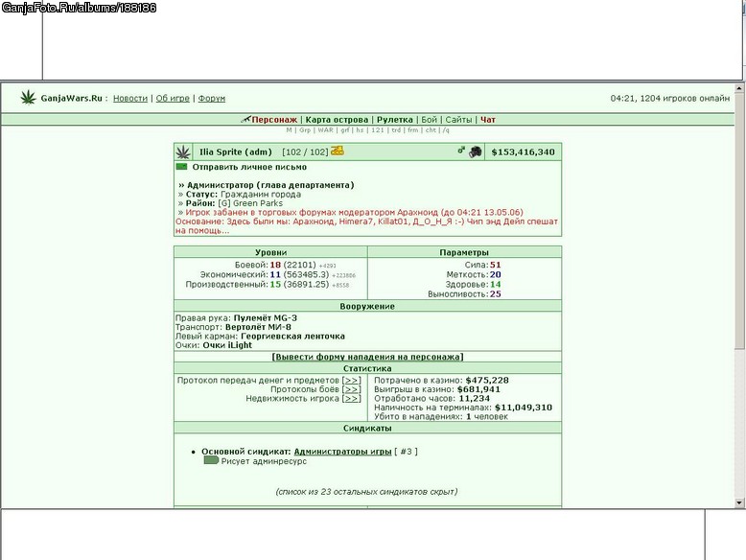Click the page scrollbar up arrow
746x560 pixels.
(x=739, y=88)
